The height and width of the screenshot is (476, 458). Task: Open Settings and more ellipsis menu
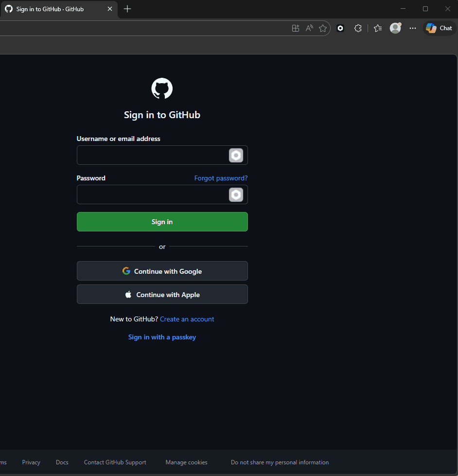click(412, 28)
